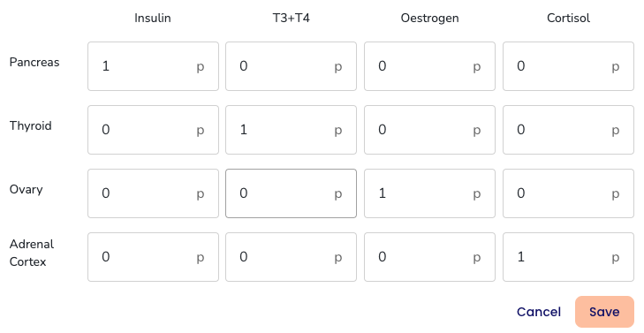Edit the Thyroid Insulin points field
The image size is (644, 333).
pyautogui.click(x=153, y=130)
